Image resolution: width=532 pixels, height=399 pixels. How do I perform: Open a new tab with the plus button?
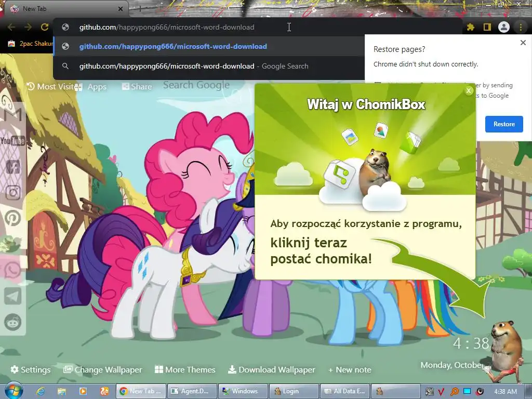pos(140,9)
